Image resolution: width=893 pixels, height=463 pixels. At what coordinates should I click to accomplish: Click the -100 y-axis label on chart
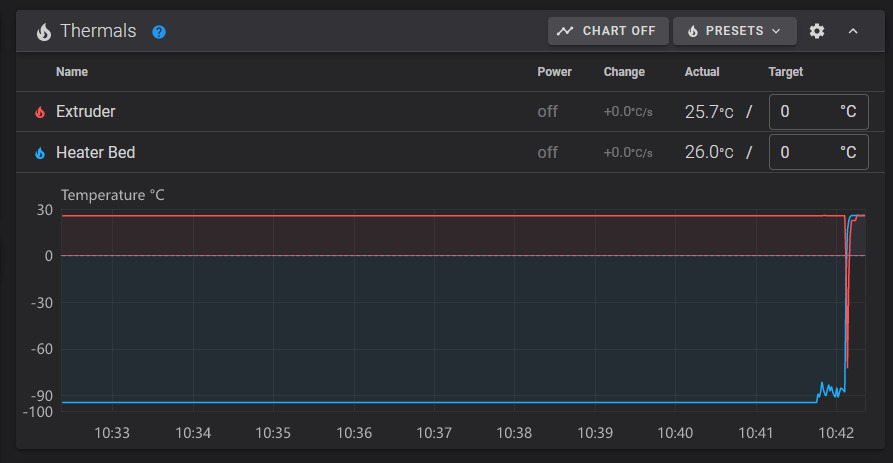(x=38, y=412)
